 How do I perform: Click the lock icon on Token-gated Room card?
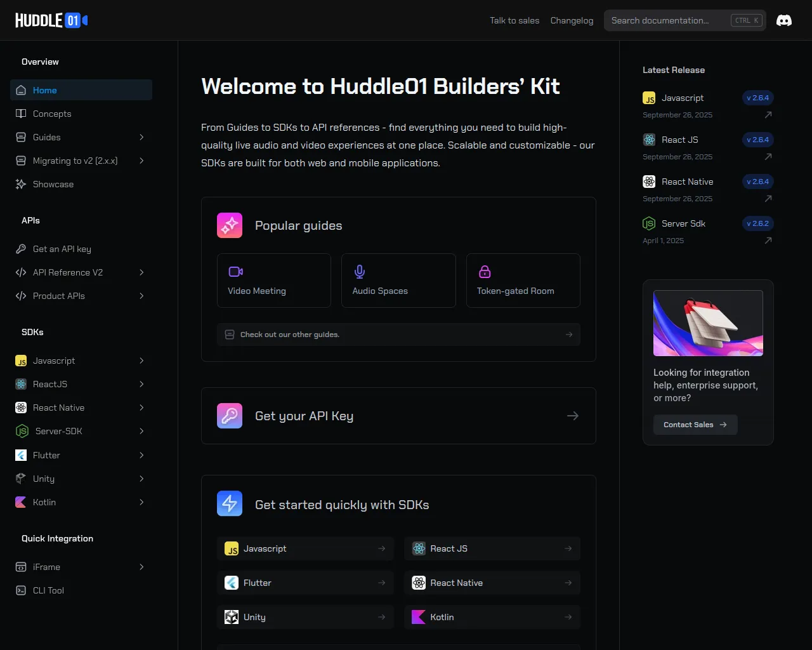(x=485, y=272)
